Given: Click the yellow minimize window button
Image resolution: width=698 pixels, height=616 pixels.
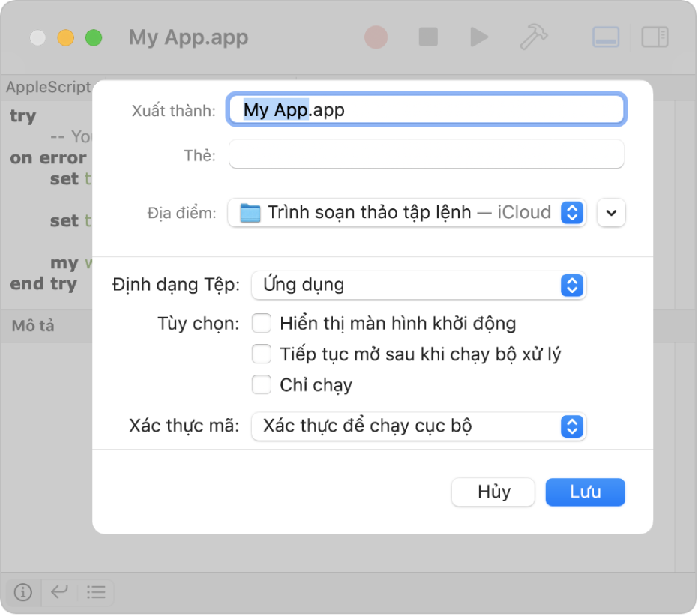Looking at the screenshot, I should pos(65,37).
